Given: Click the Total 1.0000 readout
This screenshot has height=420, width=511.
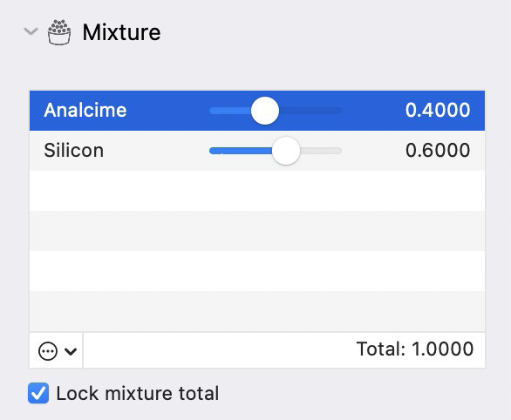Looking at the screenshot, I should (x=415, y=349).
